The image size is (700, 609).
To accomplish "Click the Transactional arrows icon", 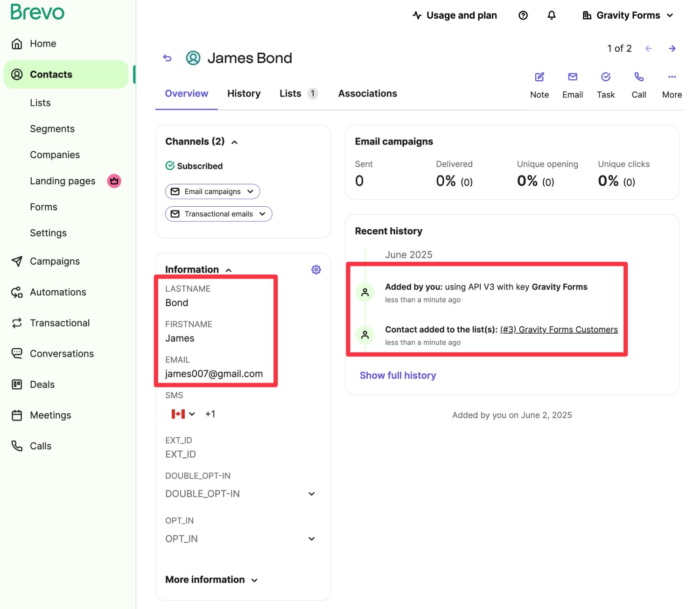I will point(17,323).
